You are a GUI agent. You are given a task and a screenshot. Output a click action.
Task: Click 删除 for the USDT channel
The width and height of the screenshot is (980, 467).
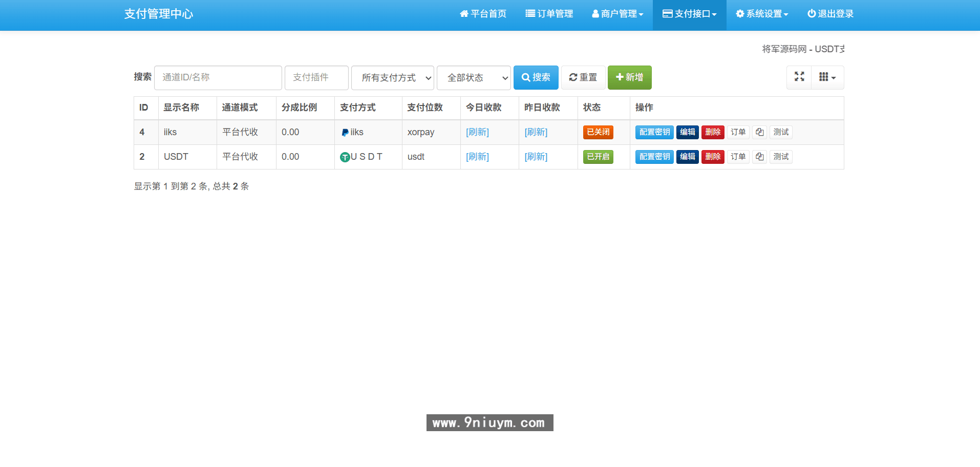tap(713, 157)
